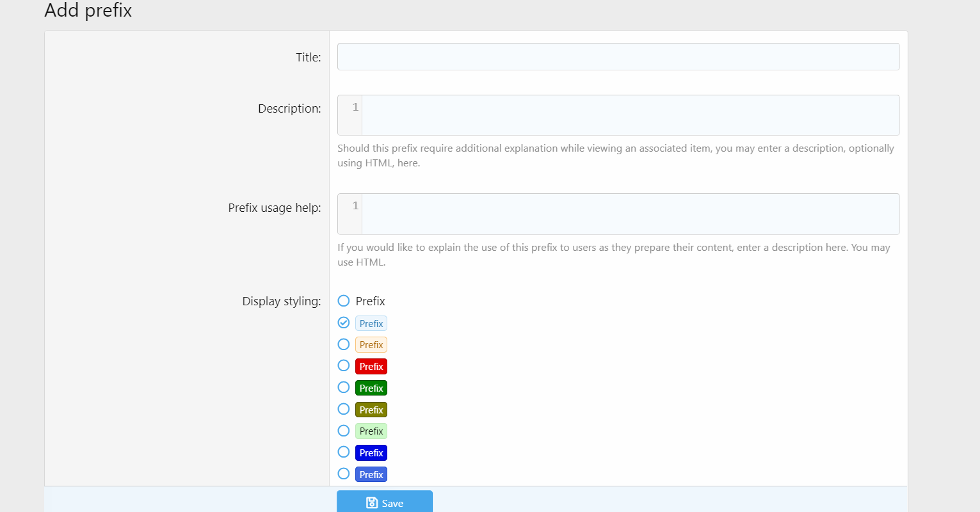The width and height of the screenshot is (980, 512).
Task: Focus the Title input field
Action: tap(618, 57)
